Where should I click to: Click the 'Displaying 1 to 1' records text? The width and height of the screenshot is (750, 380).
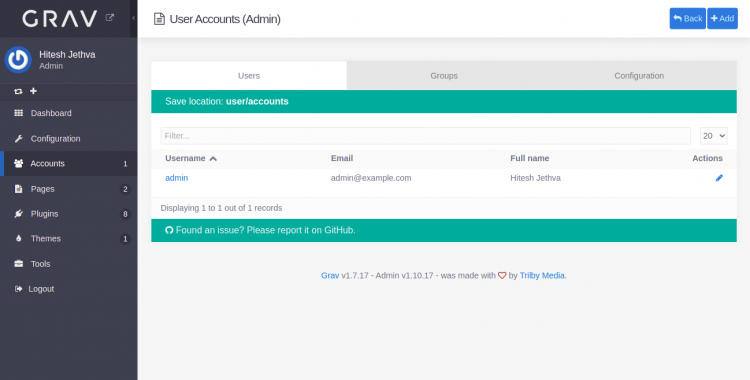pos(221,208)
